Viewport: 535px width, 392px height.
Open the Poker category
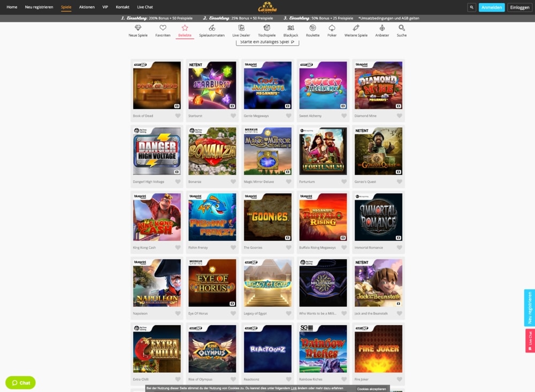pos(332,30)
